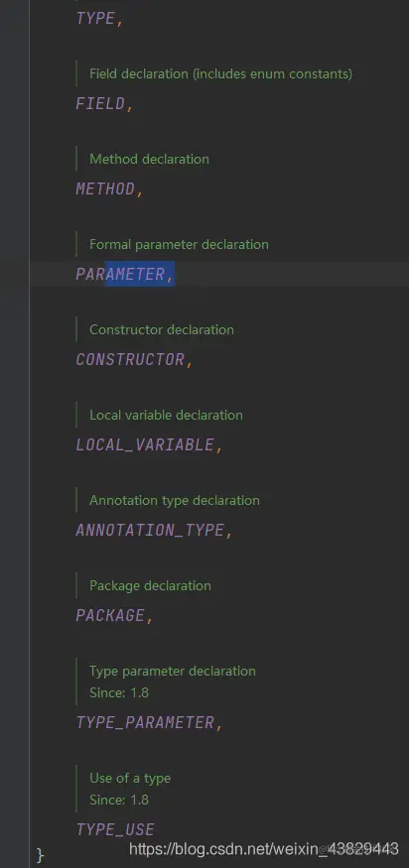The image size is (409, 868).
Task: Click the 'Local variable declaration' comment
Action: click(166, 415)
